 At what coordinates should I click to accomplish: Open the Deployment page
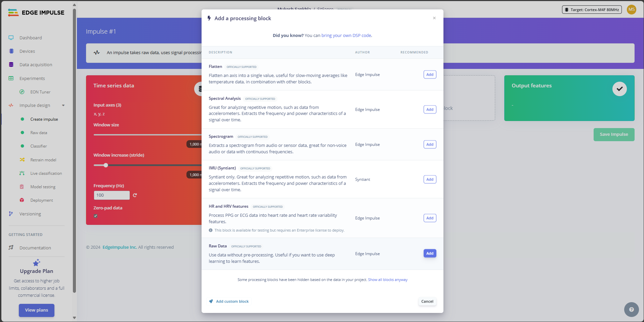(42, 200)
